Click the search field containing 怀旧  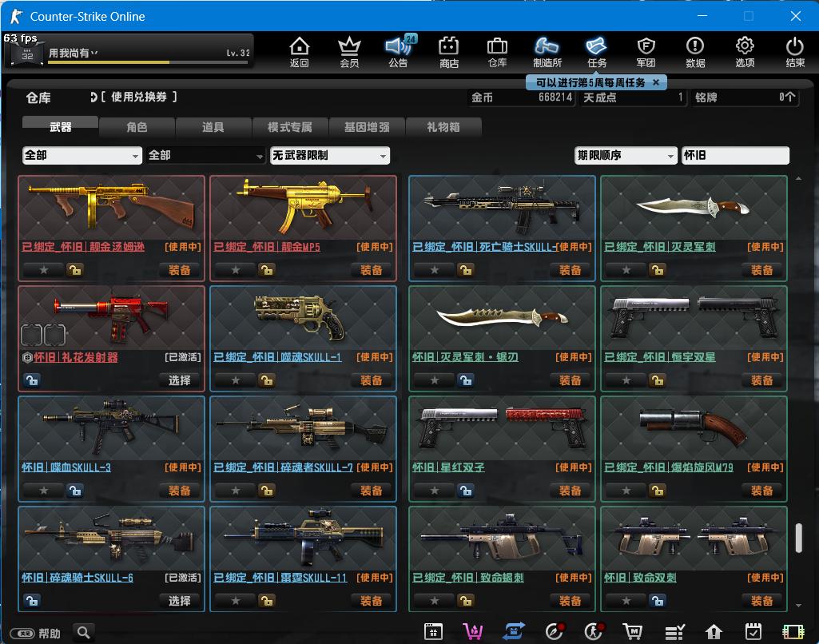point(735,155)
